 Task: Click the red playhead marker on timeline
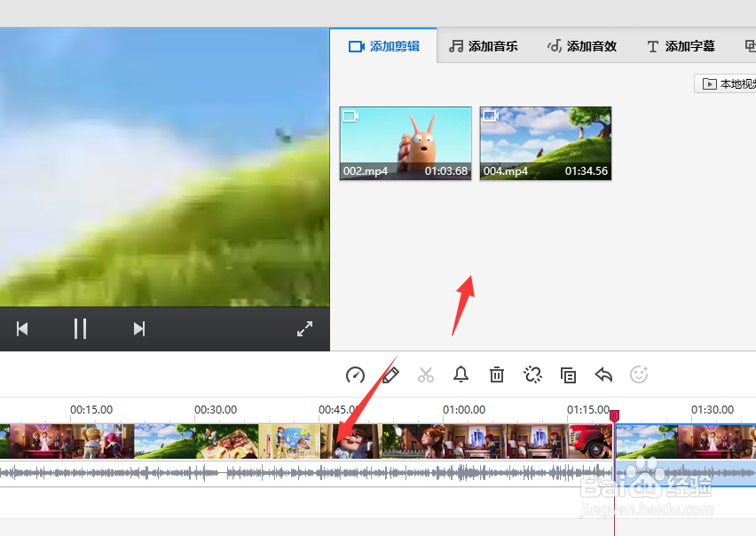click(x=617, y=414)
